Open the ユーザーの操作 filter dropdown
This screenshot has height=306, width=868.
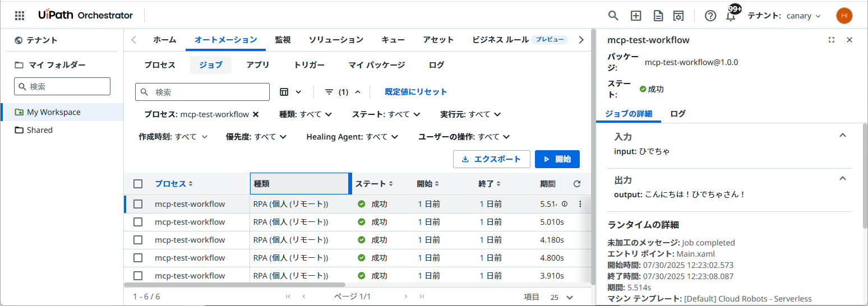point(464,137)
